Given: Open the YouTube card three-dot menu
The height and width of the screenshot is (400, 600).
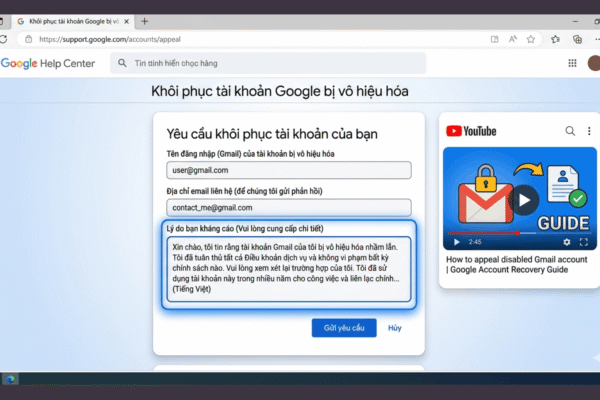Looking at the screenshot, I should point(589,131).
